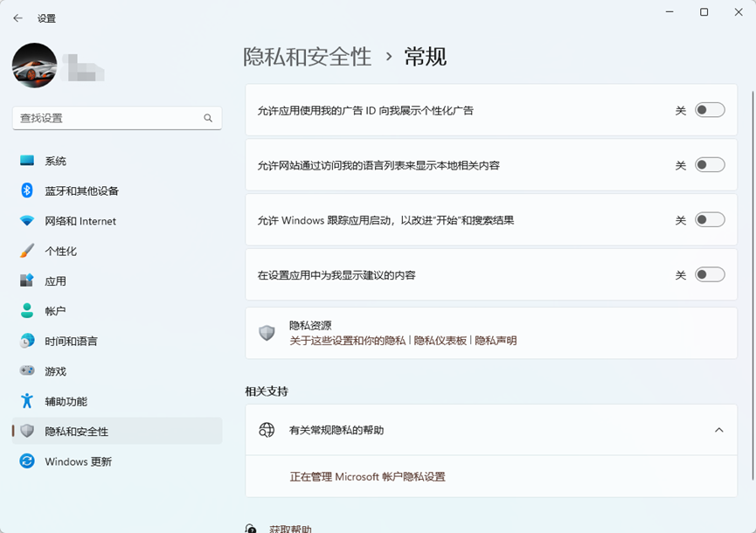Enable the advertising ID personalized ads toggle
Screen dimensions: 756x533
tap(709, 110)
